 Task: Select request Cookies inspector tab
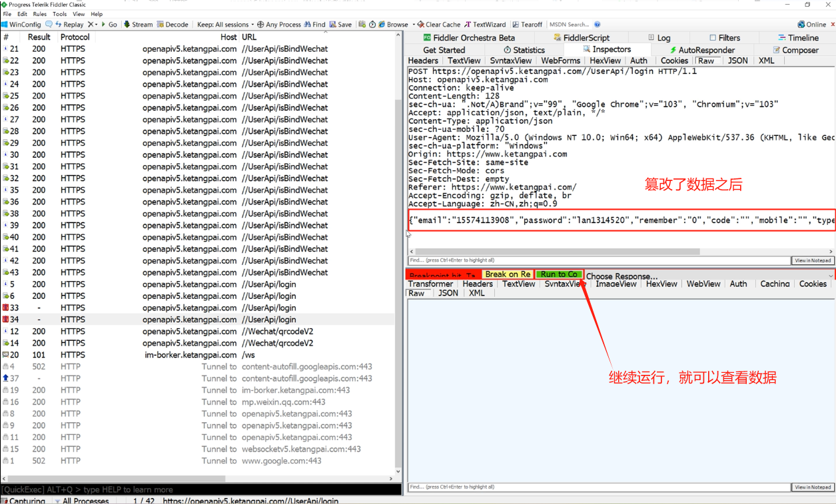[674, 61]
